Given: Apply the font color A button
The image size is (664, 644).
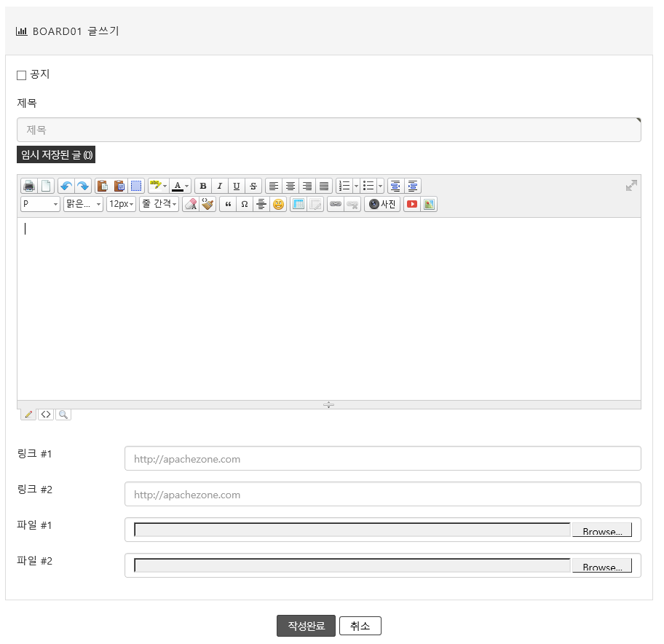Looking at the screenshot, I should pos(178,186).
